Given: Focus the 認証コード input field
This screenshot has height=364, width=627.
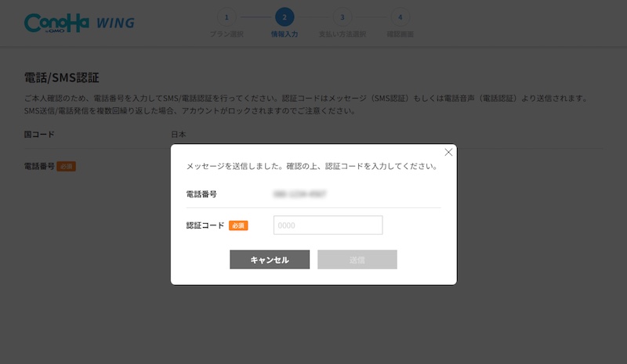Looking at the screenshot, I should pyautogui.click(x=328, y=225).
